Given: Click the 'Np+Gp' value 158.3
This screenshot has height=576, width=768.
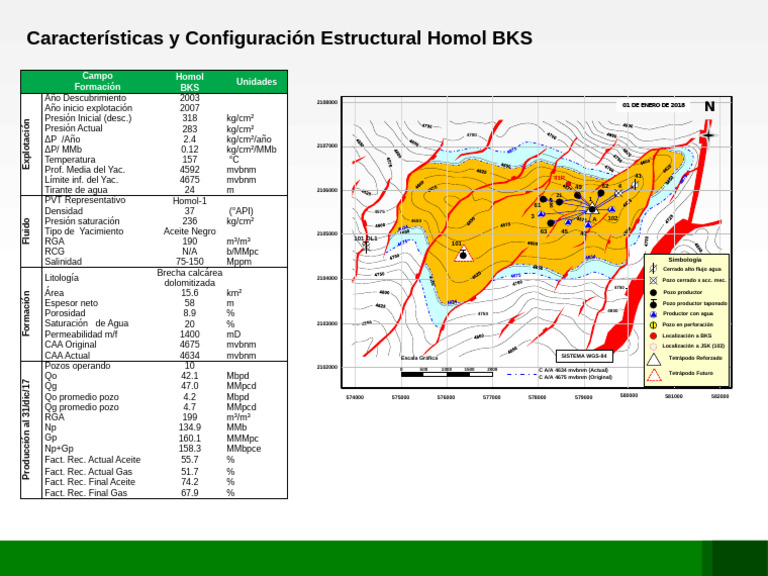Looking at the screenshot, I should (190, 449).
